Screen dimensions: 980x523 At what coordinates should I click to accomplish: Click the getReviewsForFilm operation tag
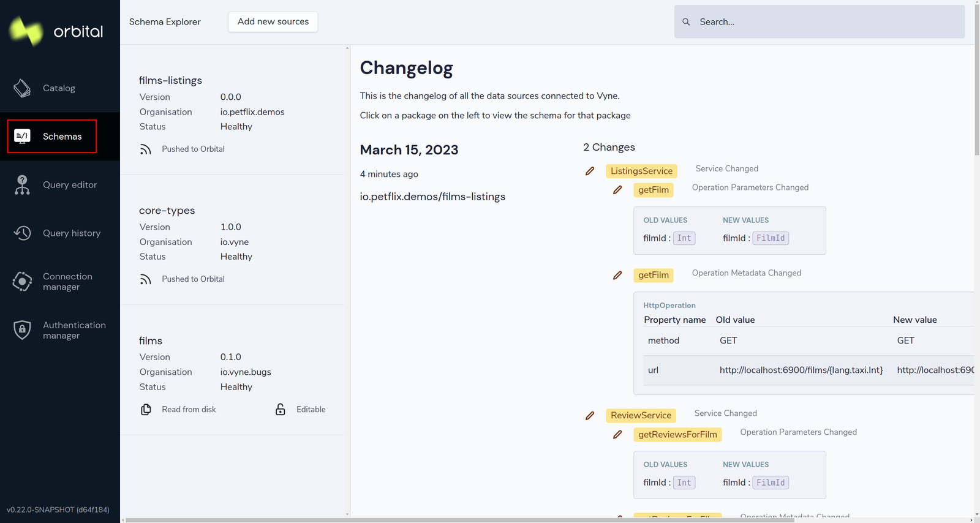tap(677, 434)
